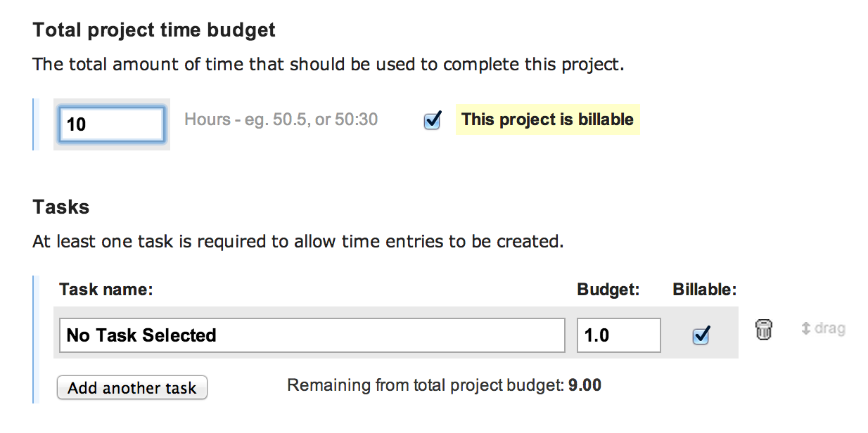Click the Budget field containing 1.0
The width and height of the screenshot is (868, 433).
point(618,335)
